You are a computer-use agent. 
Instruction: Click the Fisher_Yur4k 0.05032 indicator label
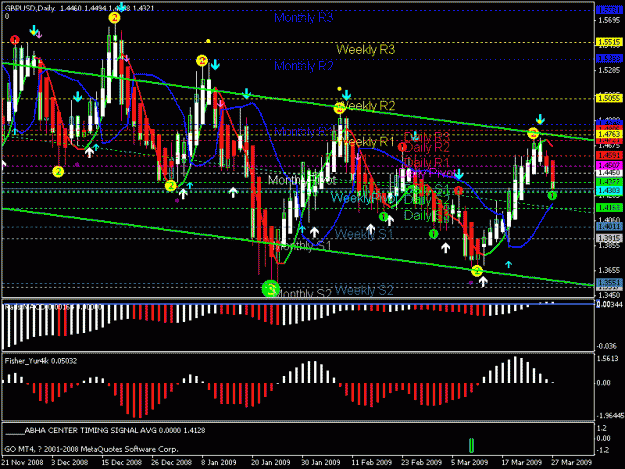point(41,361)
